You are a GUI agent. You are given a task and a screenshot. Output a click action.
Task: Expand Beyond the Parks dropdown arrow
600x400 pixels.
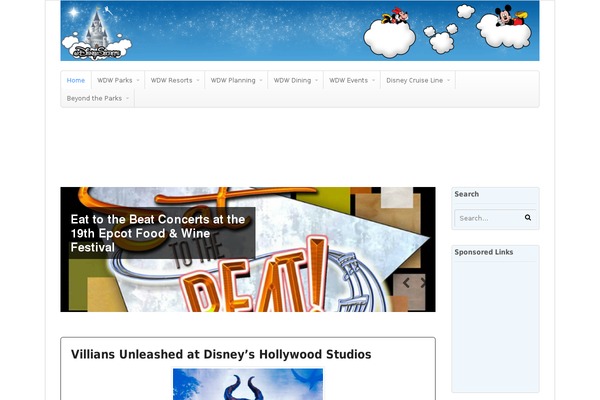127,98
